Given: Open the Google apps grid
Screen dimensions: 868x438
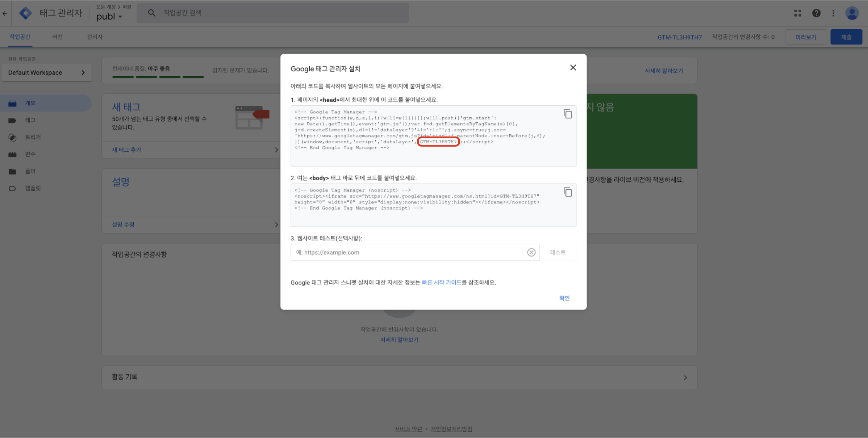Looking at the screenshot, I should click(797, 13).
